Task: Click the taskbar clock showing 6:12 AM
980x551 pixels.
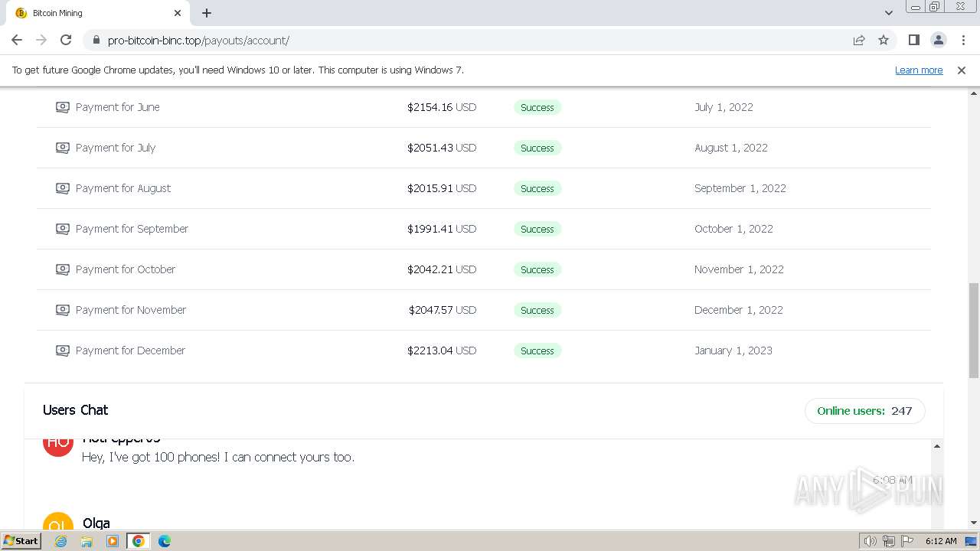Action: click(941, 541)
